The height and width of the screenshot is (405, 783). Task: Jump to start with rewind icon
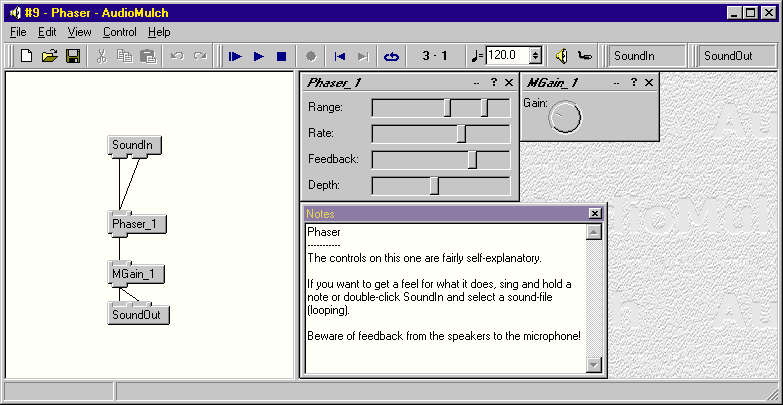[x=340, y=56]
